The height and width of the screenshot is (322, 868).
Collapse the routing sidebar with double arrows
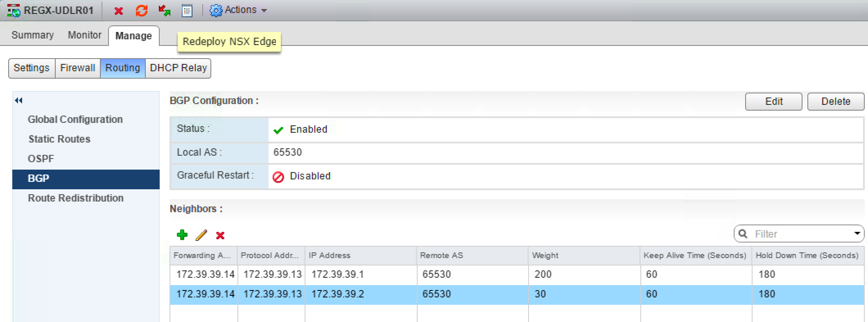click(x=18, y=100)
